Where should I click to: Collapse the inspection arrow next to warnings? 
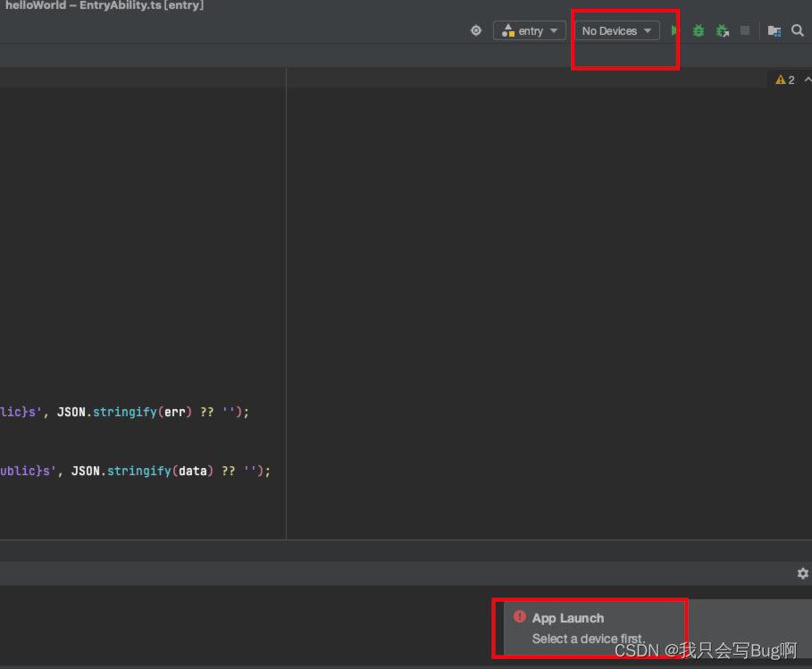coord(808,79)
